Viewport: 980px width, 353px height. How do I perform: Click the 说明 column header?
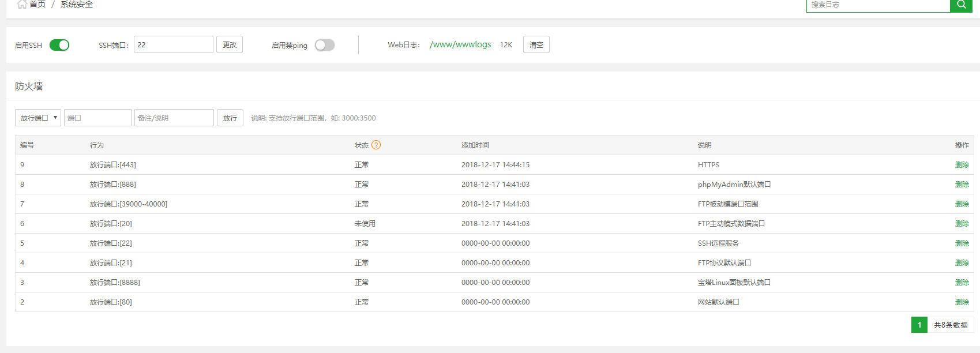[x=705, y=145]
